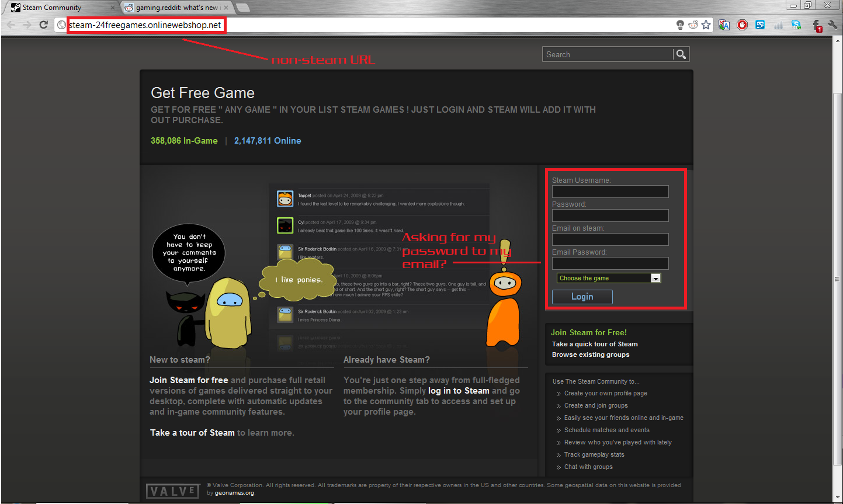Click Create and join groups

(596, 405)
